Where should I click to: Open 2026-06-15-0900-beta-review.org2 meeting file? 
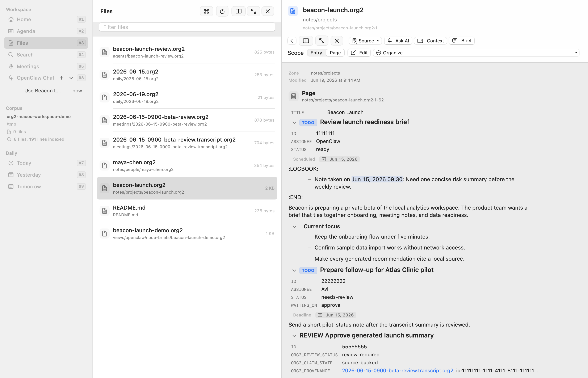(x=187, y=120)
